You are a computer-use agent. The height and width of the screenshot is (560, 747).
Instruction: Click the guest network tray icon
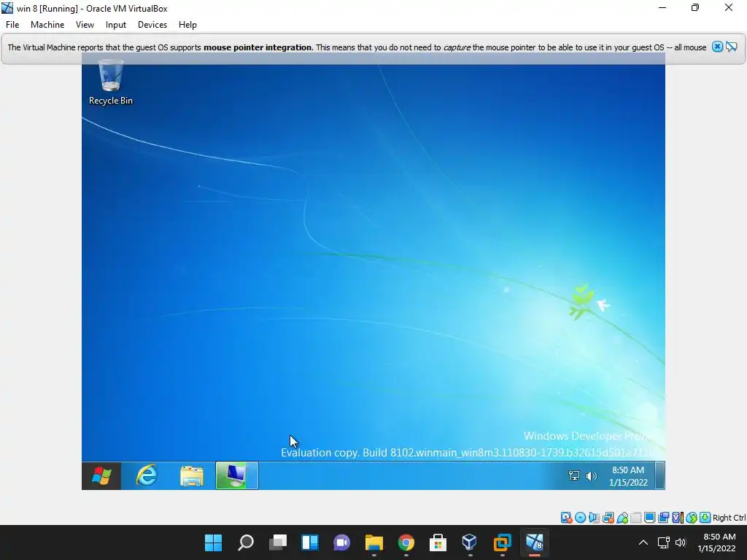click(x=573, y=475)
